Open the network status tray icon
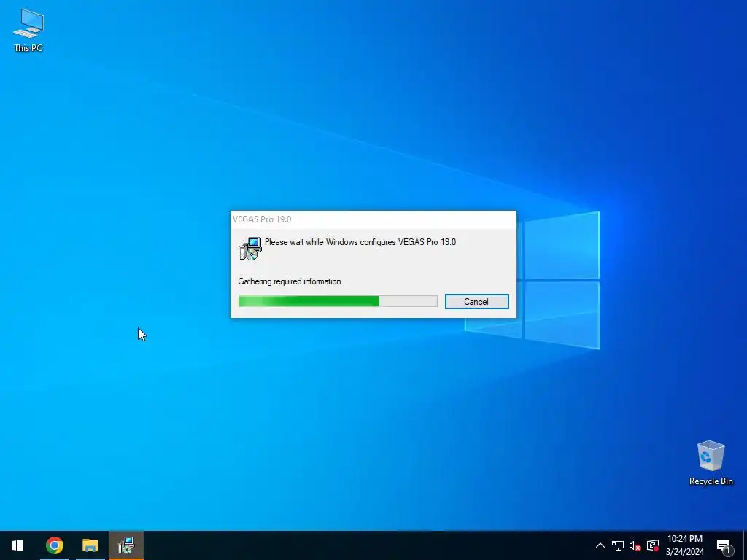 (x=618, y=545)
